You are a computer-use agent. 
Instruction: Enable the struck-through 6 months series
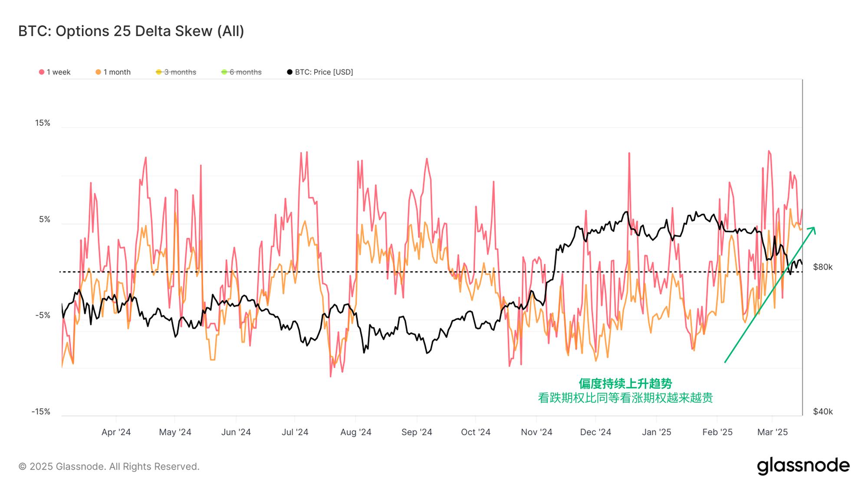click(x=245, y=72)
